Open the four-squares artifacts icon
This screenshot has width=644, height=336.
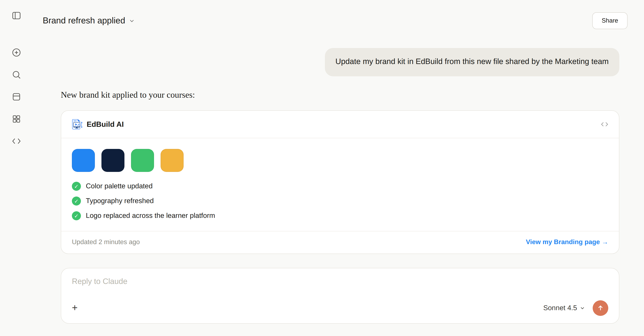[x=16, y=119]
